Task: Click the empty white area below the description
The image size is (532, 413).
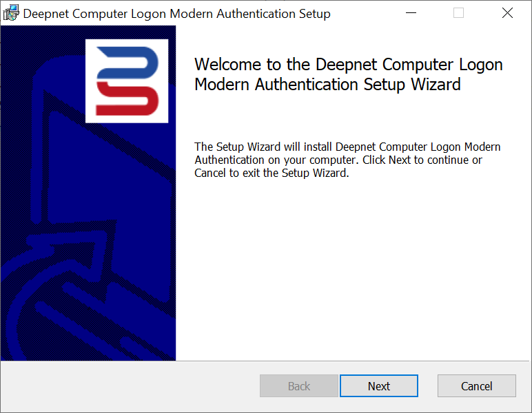Action: [353, 275]
